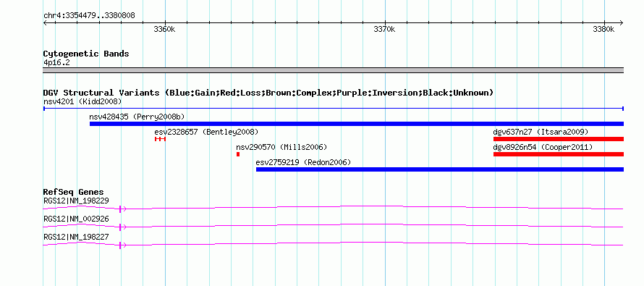Select the esv2328657 small red loss glyph

pyautogui.click(x=160, y=139)
